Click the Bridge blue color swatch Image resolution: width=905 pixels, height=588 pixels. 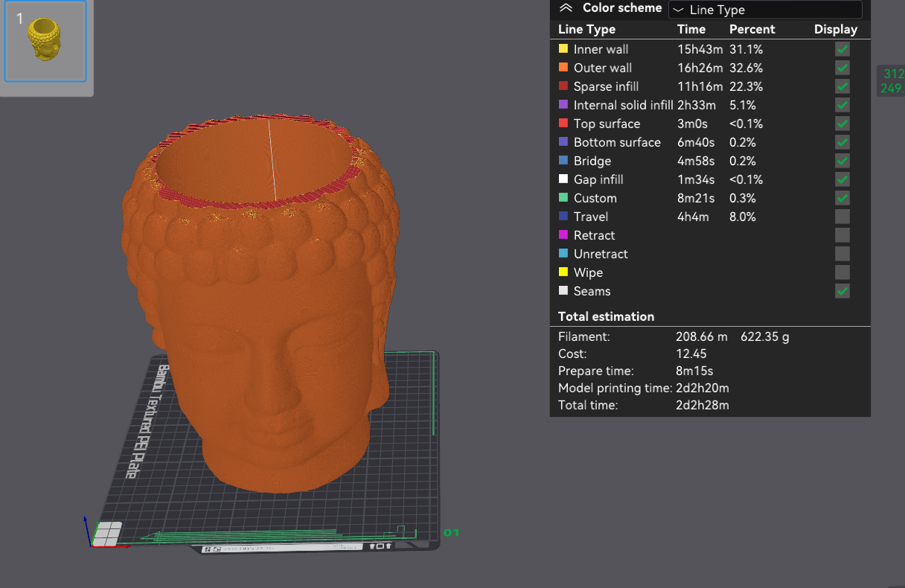(x=563, y=160)
